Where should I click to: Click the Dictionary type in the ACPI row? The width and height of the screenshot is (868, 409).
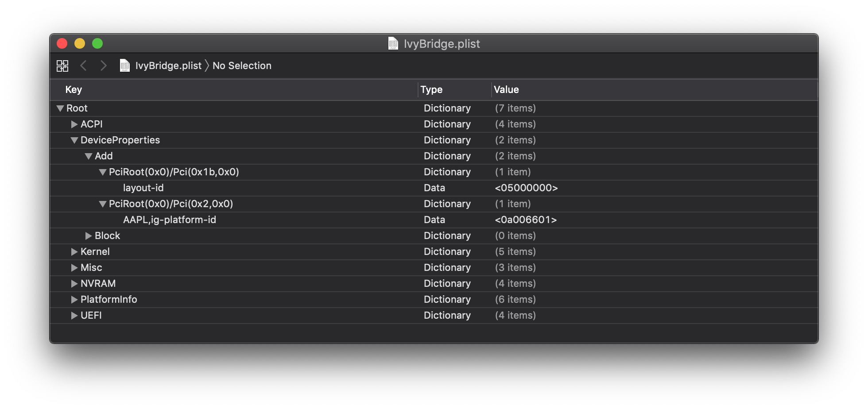pyautogui.click(x=447, y=124)
